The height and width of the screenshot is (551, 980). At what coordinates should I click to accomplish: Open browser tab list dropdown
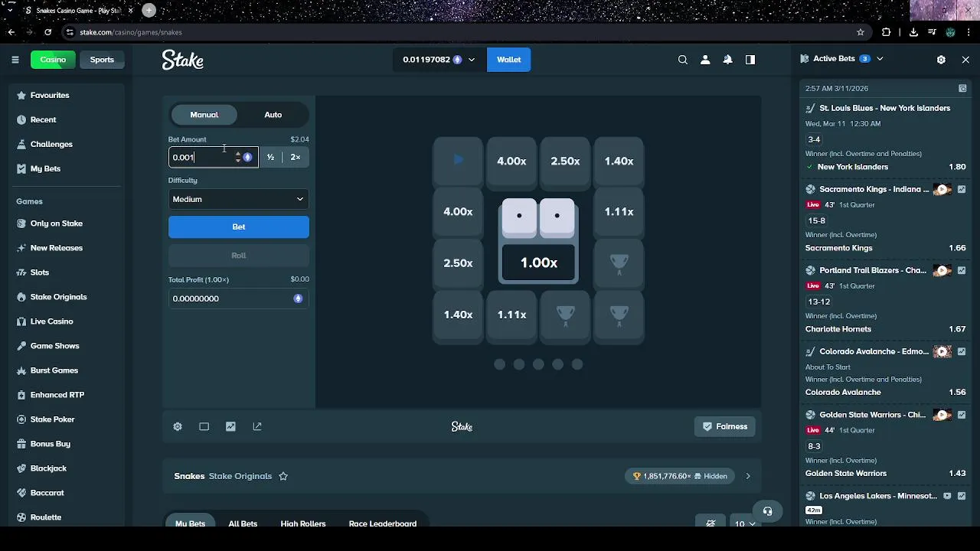(10, 11)
